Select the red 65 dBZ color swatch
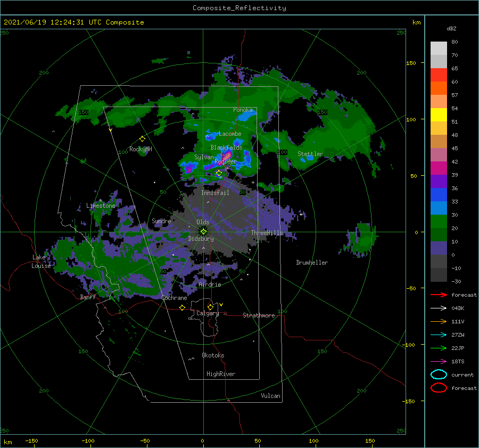Image resolution: width=479 pixels, height=448 pixels. [x=439, y=75]
